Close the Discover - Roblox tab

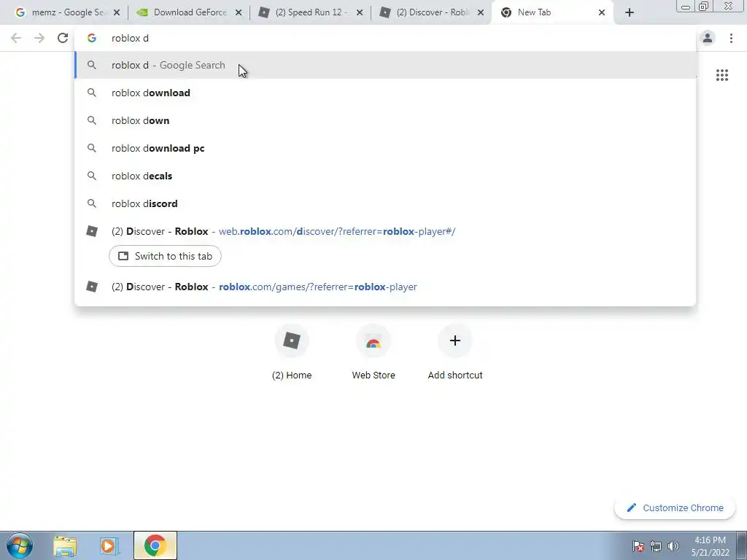click(481, 13)
